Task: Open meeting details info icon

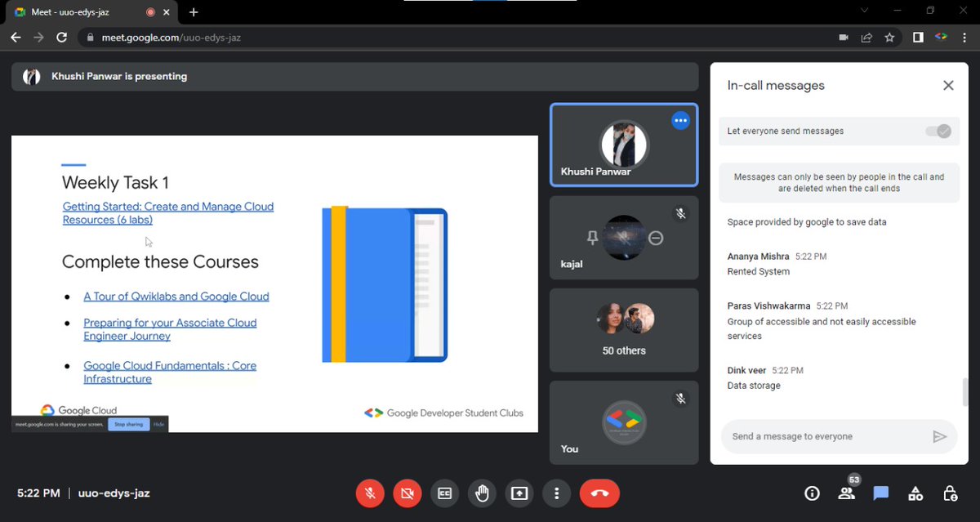Action: [812, 493]
